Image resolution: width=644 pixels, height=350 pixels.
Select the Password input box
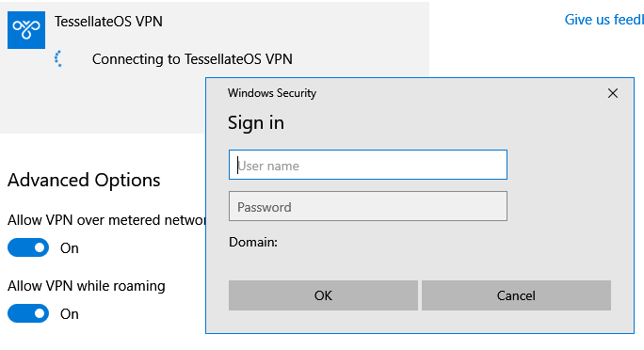point(368,206)
